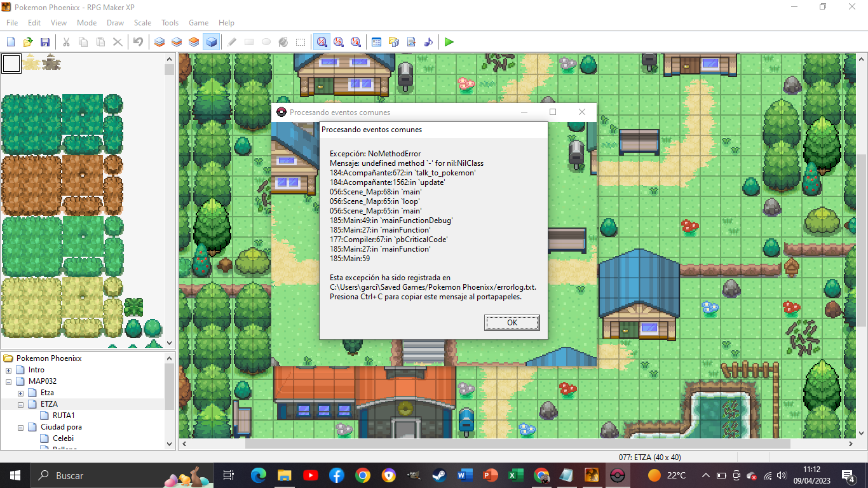
Task: Open the Database toolbar icon
Action: (x=376, y=42)
